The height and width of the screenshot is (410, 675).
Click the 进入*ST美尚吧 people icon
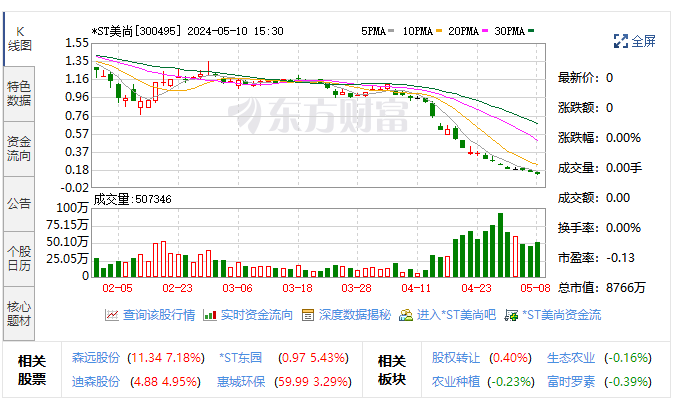[x=406, y=315]
